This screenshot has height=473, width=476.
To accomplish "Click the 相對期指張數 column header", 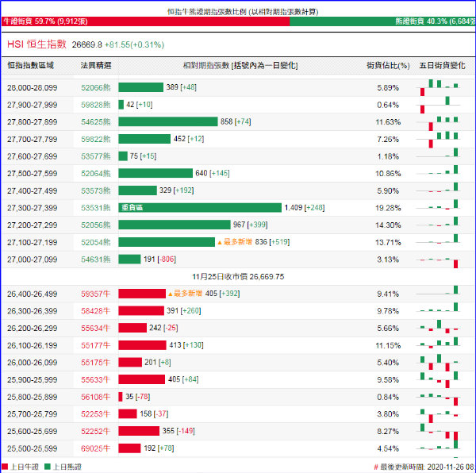I will tap(240, 65).
